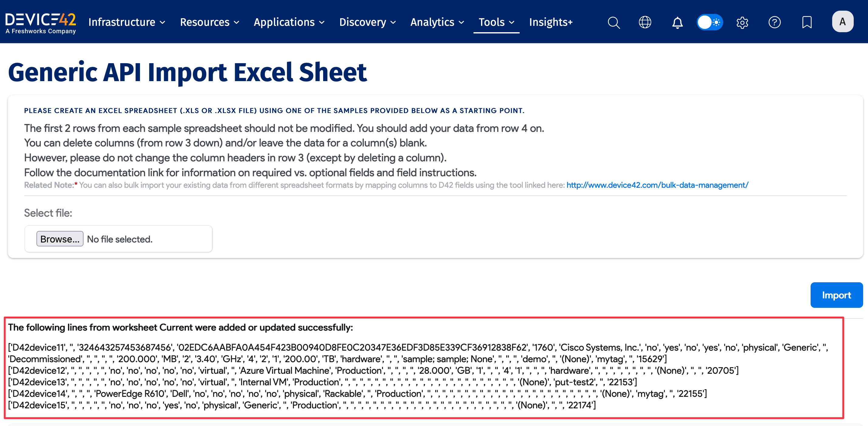
Task: Open the global search
Action: pyautogui.click(x=613, y=22)
